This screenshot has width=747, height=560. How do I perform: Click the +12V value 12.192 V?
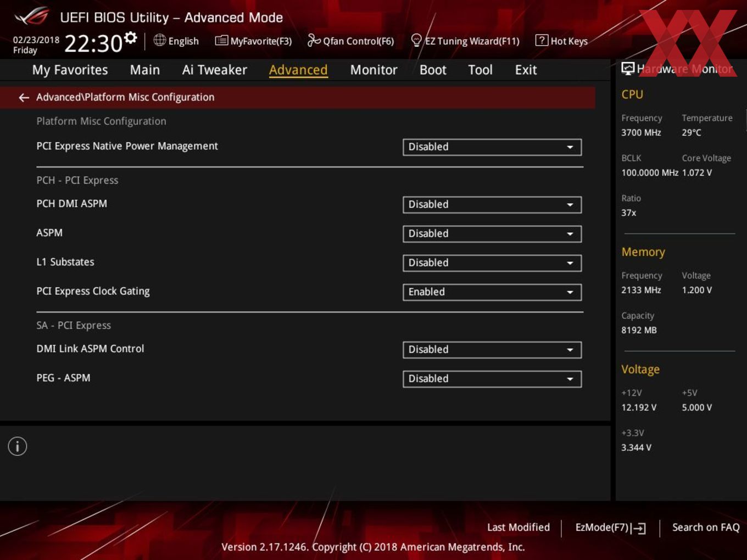(639, 407)
